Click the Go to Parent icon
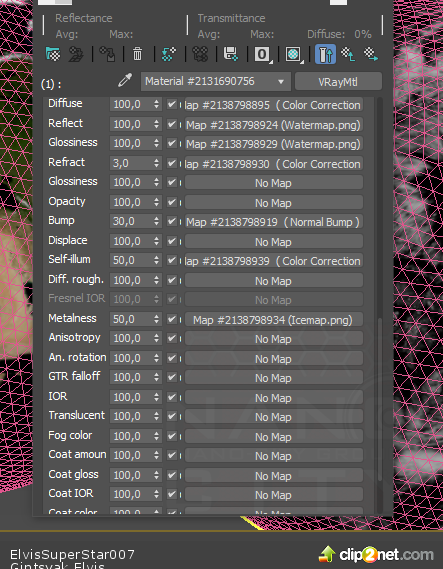The image size is (443, 569). [348, 54]
